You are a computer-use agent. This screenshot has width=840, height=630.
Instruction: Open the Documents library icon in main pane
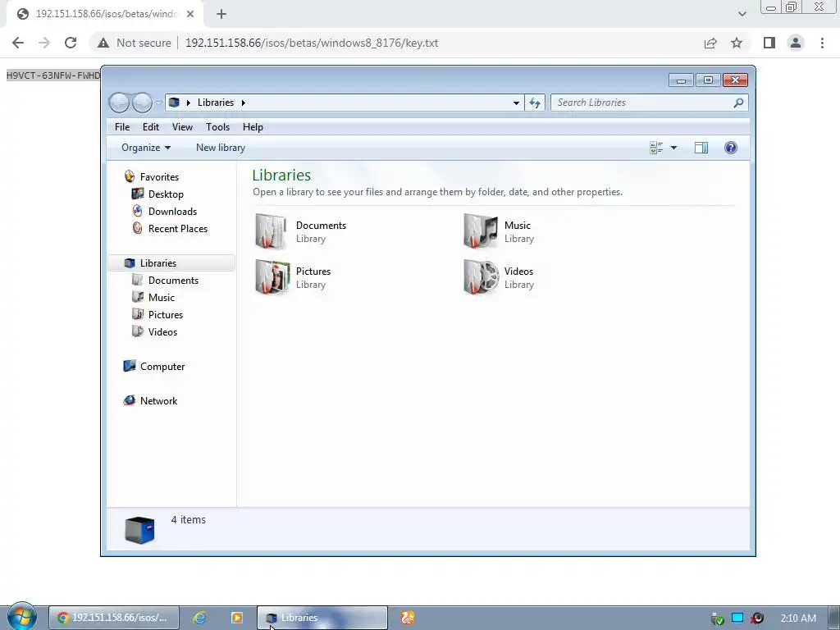[x=272, y=231]
